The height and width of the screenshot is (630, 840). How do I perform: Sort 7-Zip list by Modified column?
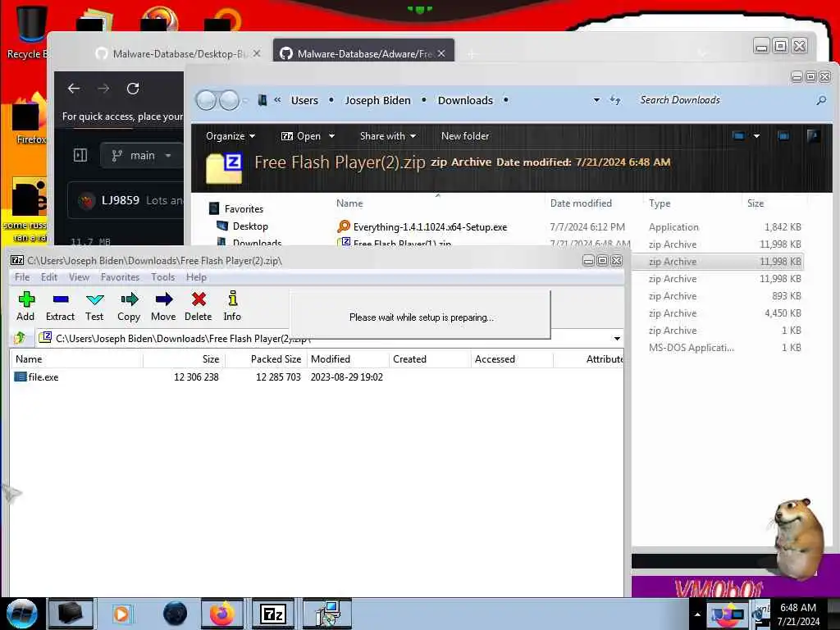click(348, 359)
